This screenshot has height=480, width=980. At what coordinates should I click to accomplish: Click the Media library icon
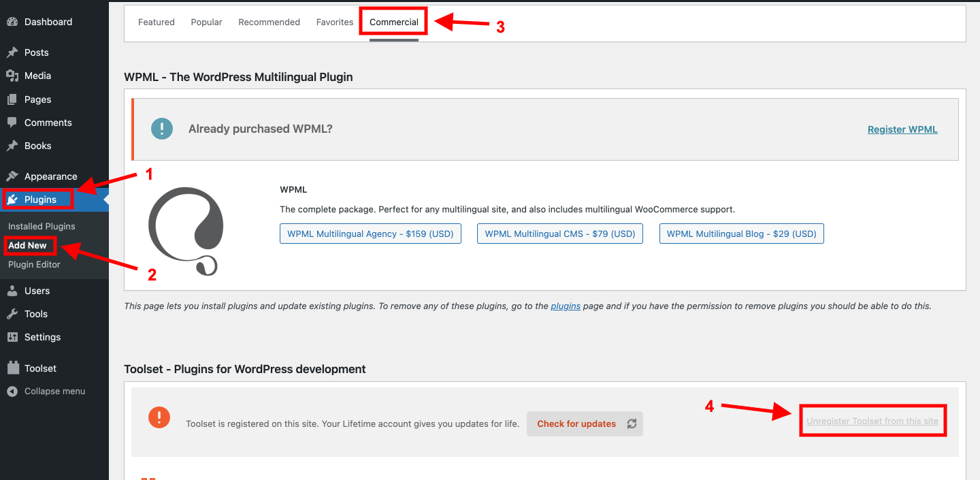click(12, 76)
